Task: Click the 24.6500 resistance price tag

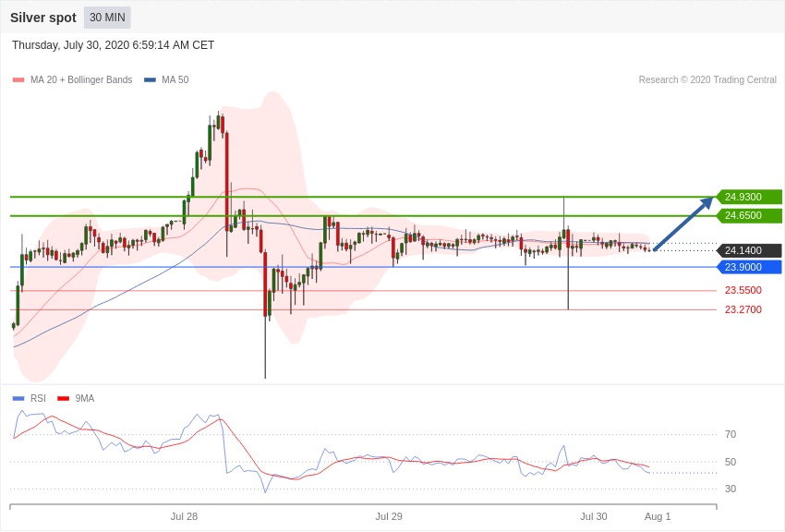Action: 748,216
